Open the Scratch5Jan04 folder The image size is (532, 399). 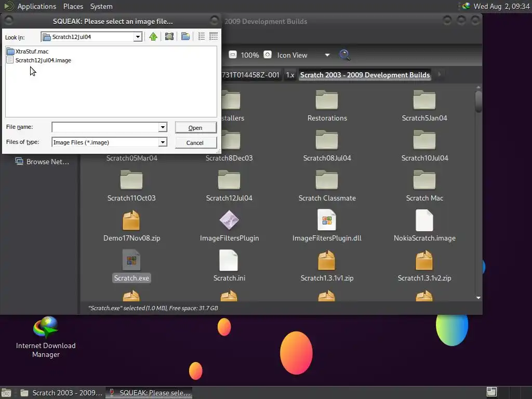424,106
